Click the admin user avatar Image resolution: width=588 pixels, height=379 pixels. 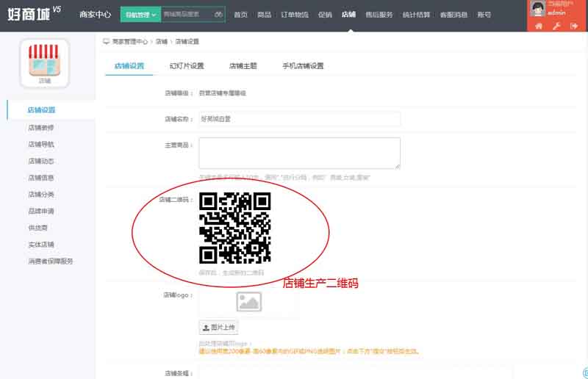[x=538, y=8]
